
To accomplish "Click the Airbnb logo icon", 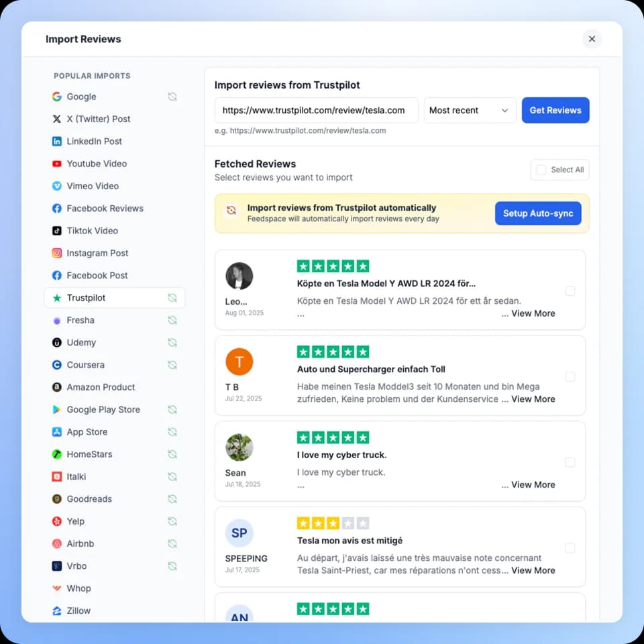I will point(57,543).
